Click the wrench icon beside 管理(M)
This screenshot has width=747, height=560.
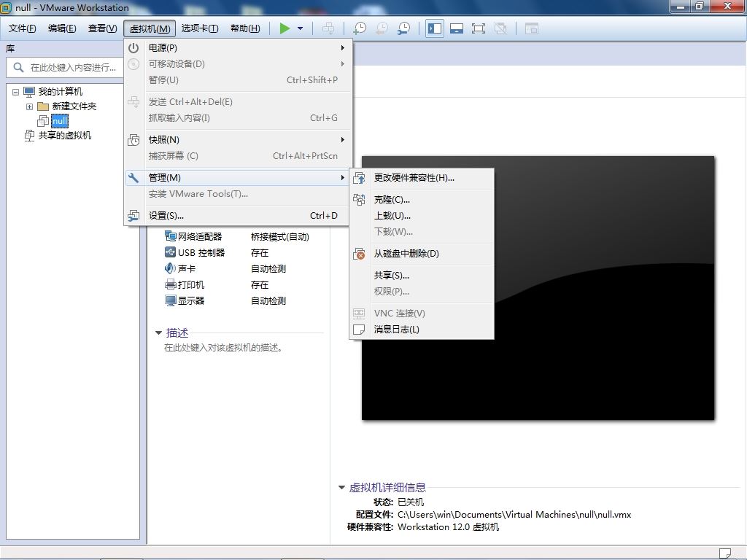click(x=133, y=178)
